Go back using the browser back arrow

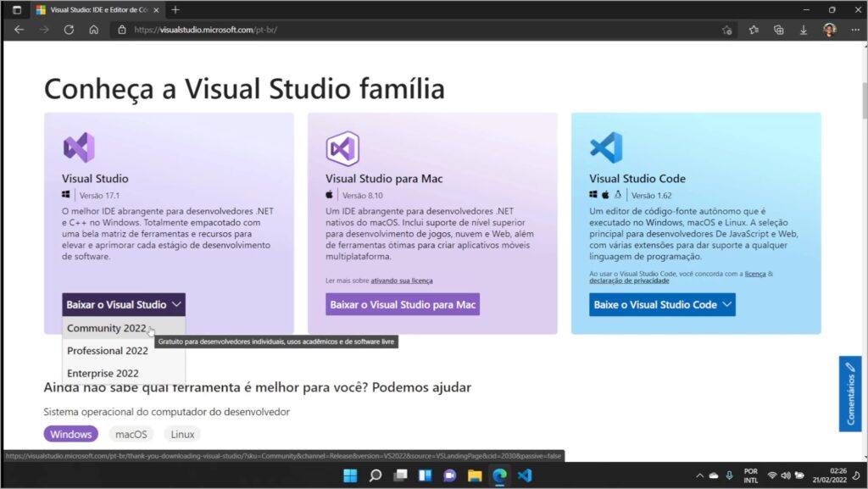tap(19, 30)
